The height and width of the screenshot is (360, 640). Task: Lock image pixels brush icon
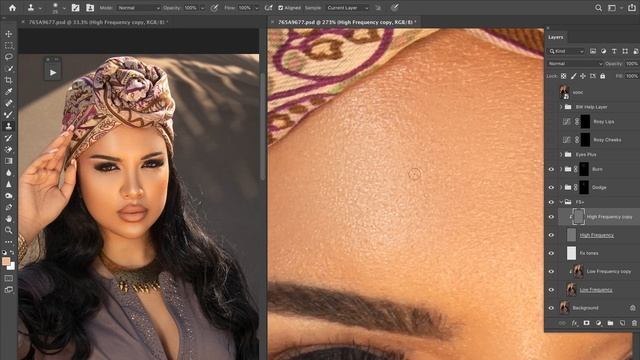[x=573, y=76]
